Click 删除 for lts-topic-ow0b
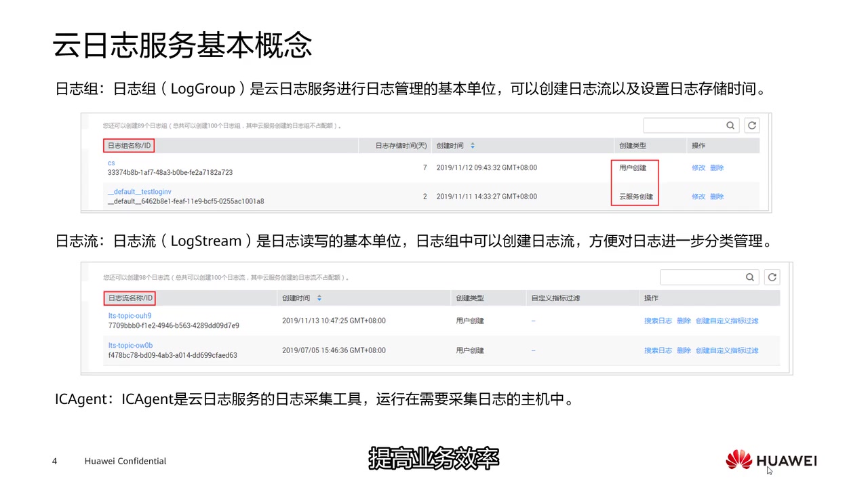The image size is (868, 488). (x=684, y=350)
